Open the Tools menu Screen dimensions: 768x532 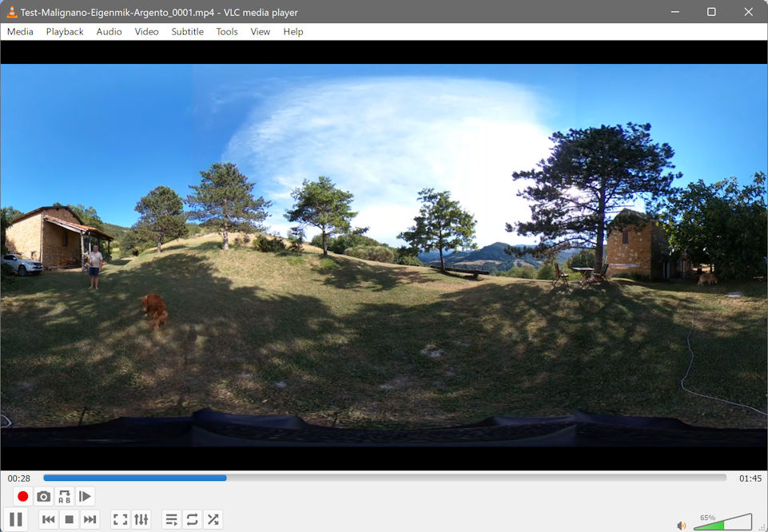(x=227, y=32)
